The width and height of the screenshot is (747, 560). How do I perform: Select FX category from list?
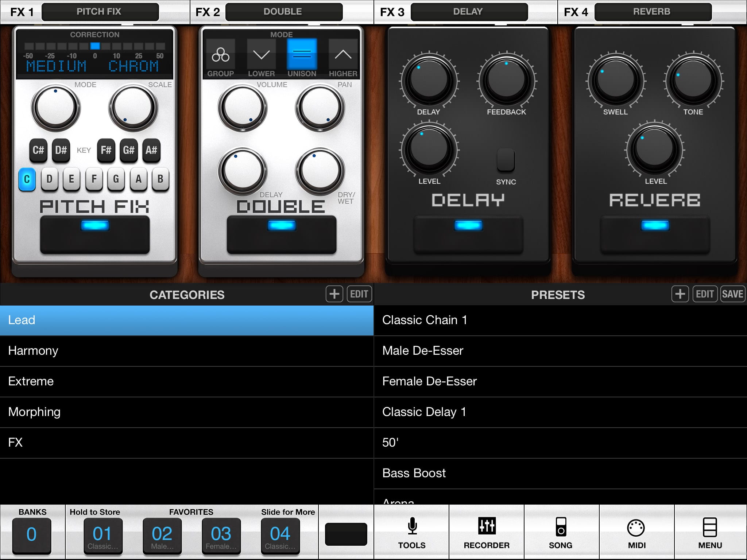pos(186,442)
